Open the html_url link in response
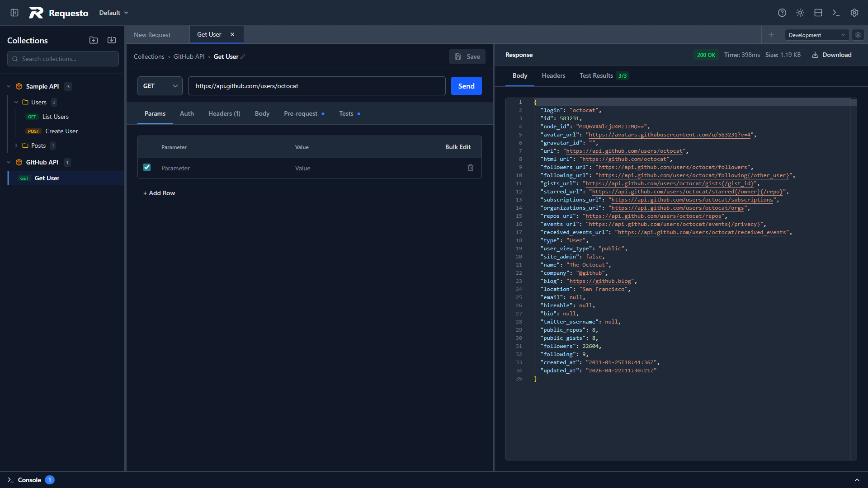The height and width of the screenshot is (488, 868). [624, 159]
